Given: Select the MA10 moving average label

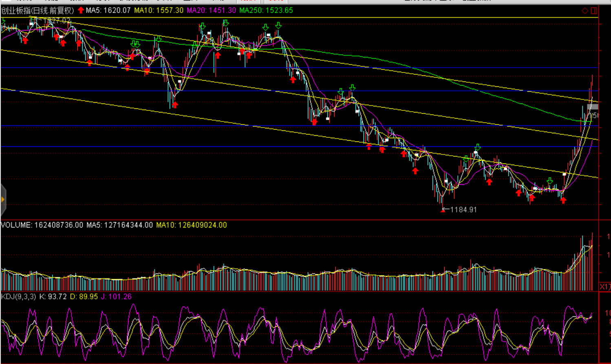Looking at the screenshot, I should [x=159, y=11].
